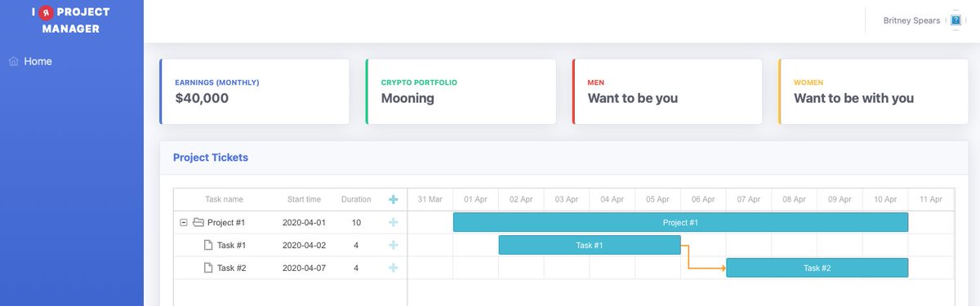
Task: Click the 09 Apr timeline date
Action: tap(840, 199)
